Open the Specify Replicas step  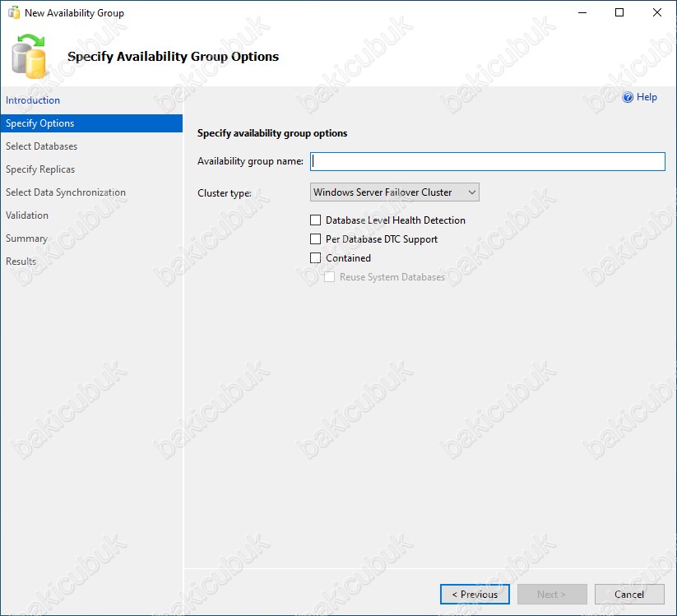[x=40, y=169]
